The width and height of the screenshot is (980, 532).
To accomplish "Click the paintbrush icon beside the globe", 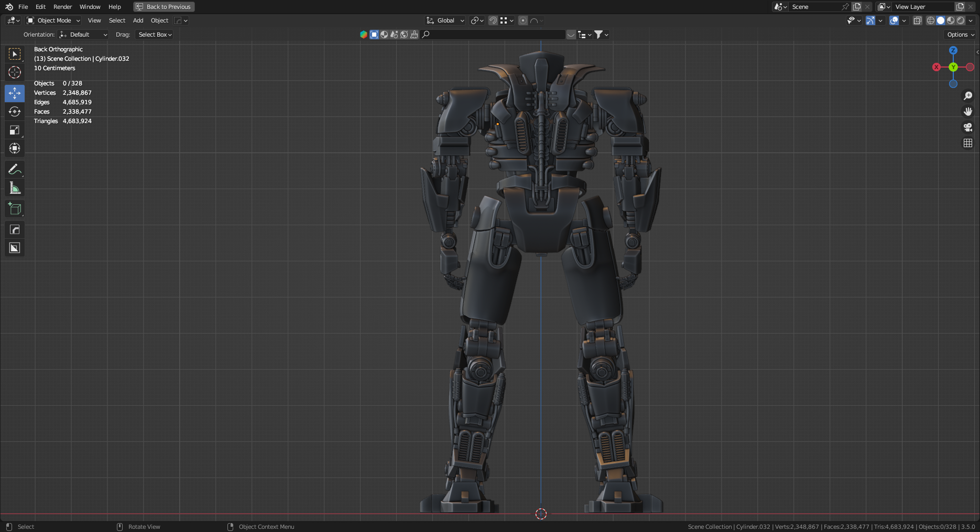I will click(414, 35).
